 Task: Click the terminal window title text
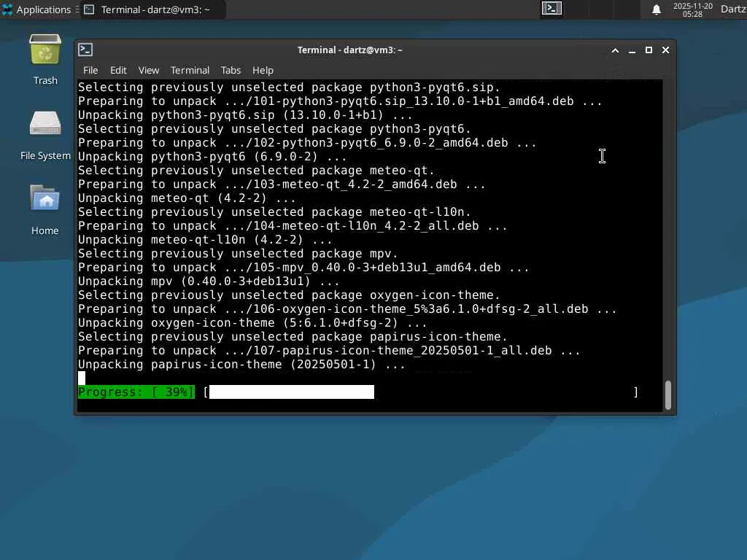coord(350,50)
